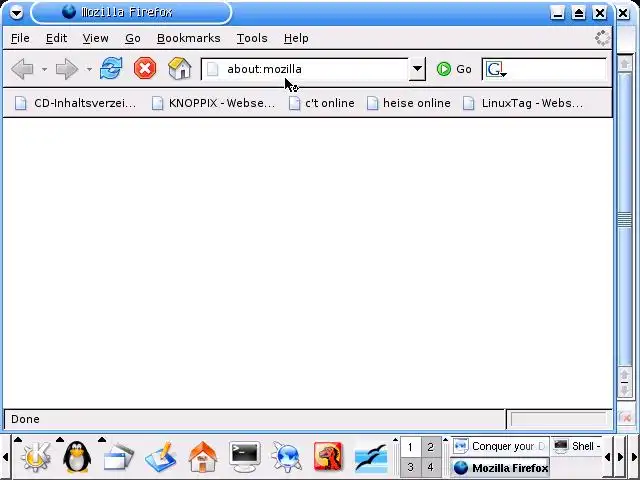Expand the small arrow above K menu
Viewport: 640px width, 480px height.
(x=18, y=440)
